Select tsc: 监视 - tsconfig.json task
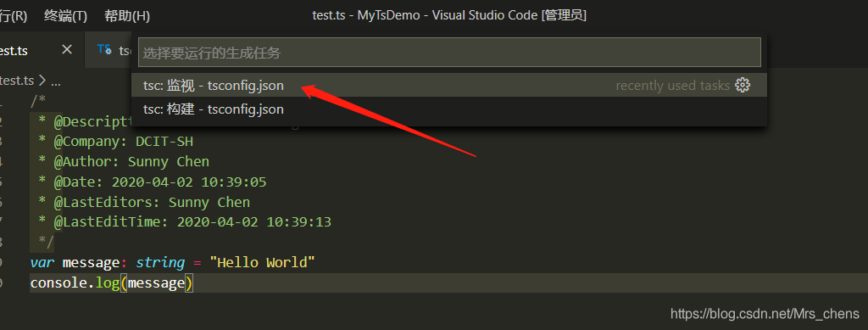This screenshot has width=868, height=330. [x=449, y=86]
